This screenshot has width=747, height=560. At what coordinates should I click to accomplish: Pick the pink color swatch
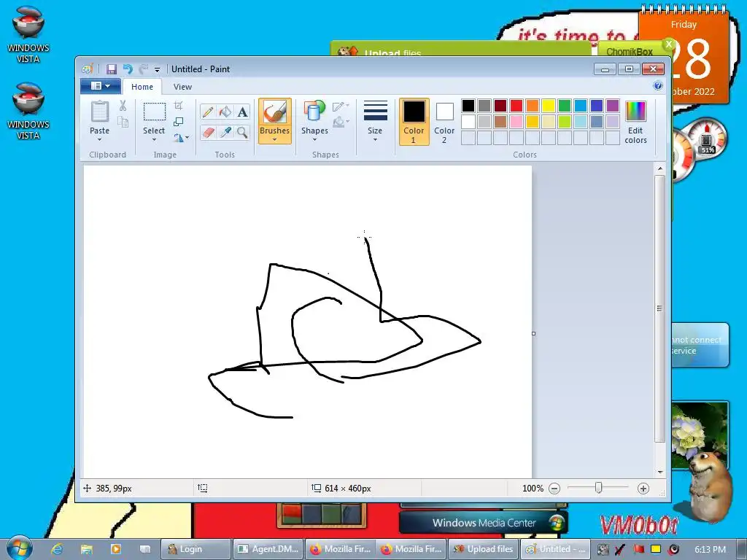point(516,122)
